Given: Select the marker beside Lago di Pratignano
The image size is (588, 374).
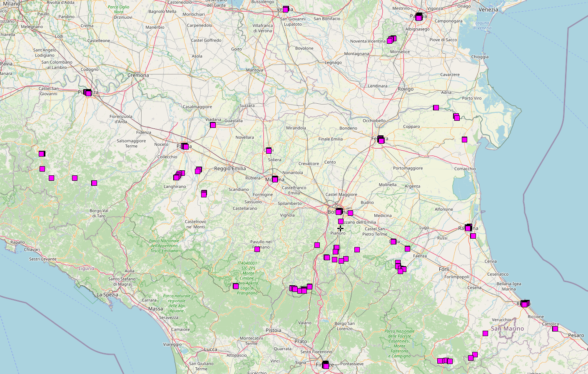Looking at the screenshot, I should click(236, 286).
